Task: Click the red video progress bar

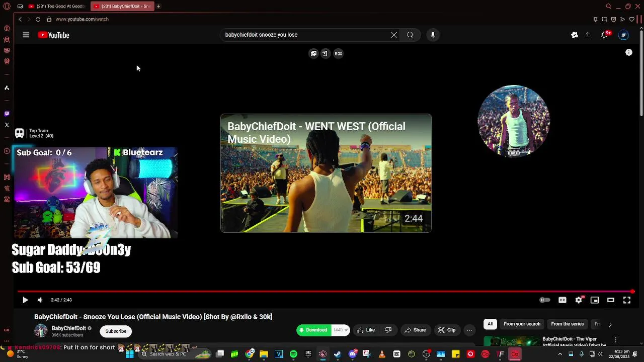Action: tap(325, 292)
